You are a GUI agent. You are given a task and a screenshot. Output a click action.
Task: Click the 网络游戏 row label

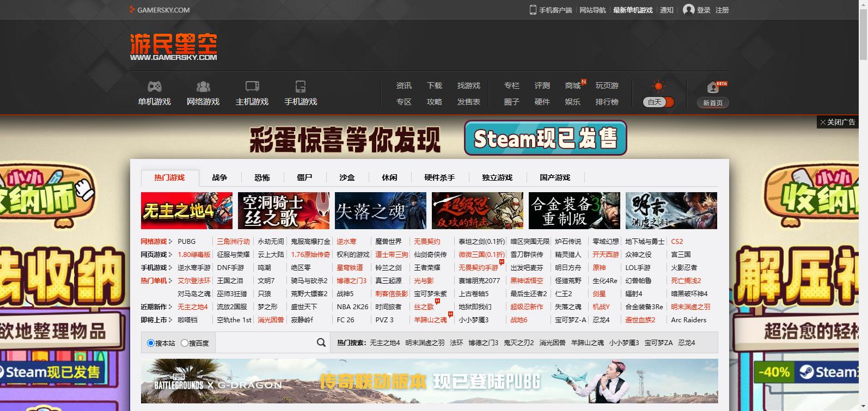(154, 241)
